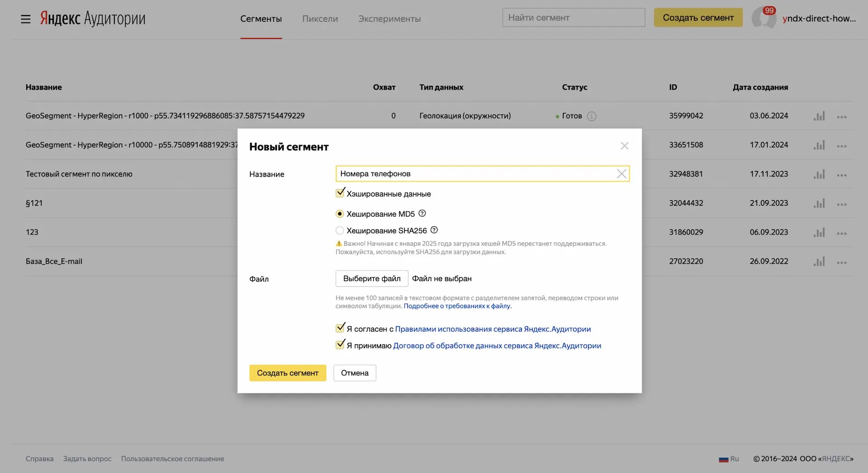868x473 pixels.
Task: Open the Ru language selector
Action: tap(729, 459)
